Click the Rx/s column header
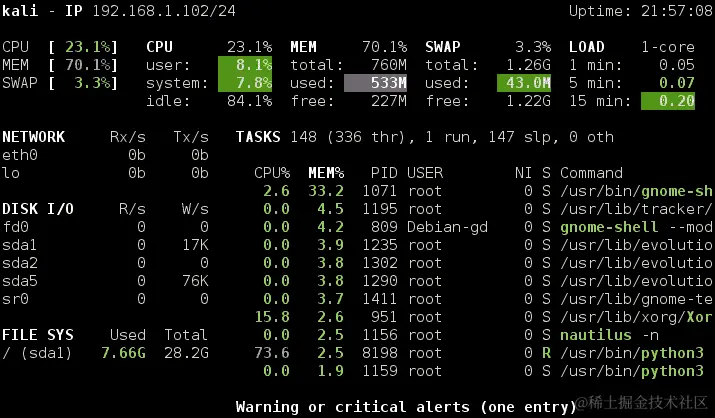The image size is (715, 418). click(x=128, y=137)
